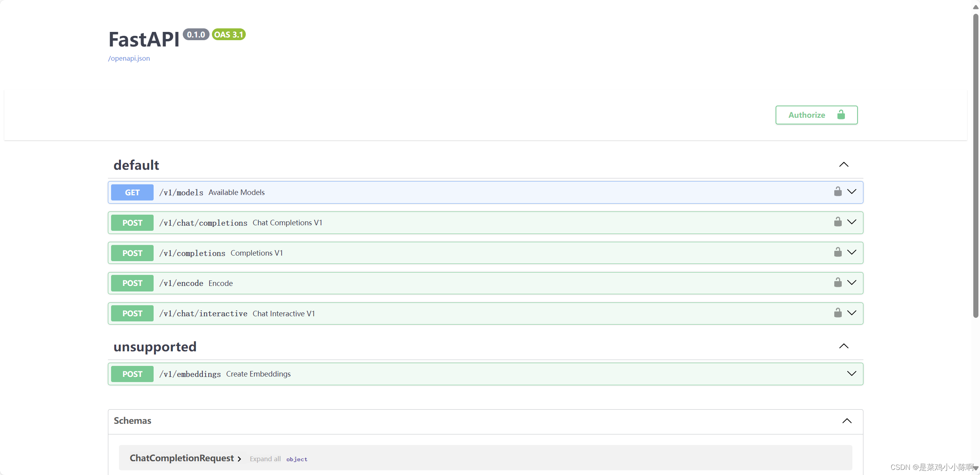
Task: Collapse the default section with its chevron
Action: [x=844, y=165]
